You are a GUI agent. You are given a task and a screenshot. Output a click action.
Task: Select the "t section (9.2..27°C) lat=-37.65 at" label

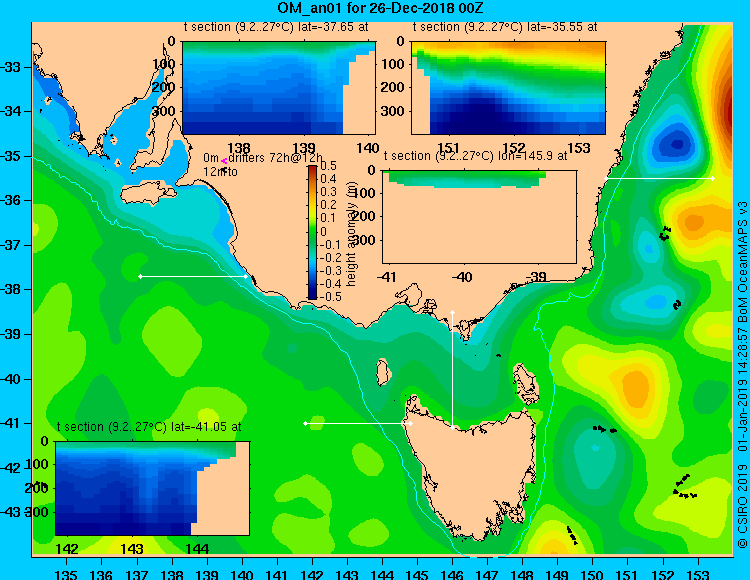coord(276,27)
